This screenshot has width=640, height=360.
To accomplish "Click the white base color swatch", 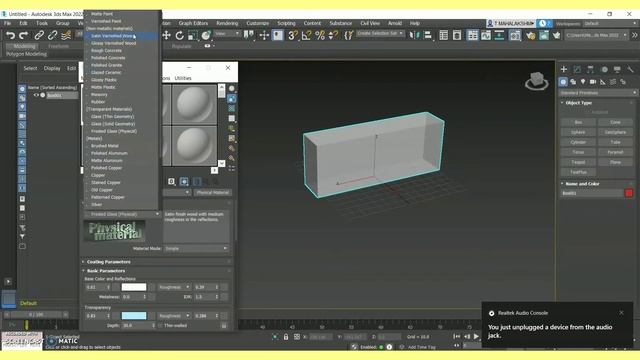I will 133,287.
